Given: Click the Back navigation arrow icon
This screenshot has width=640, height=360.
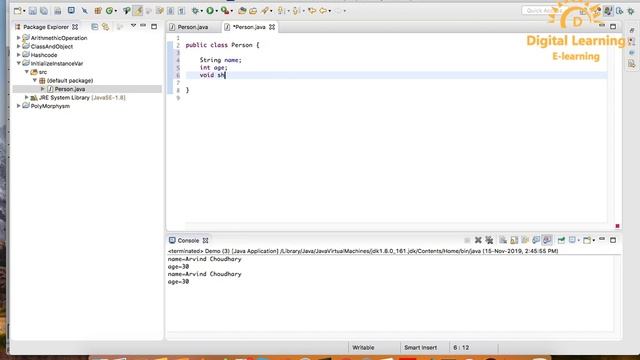Looking at the screenshot, I should click(323, 11).
